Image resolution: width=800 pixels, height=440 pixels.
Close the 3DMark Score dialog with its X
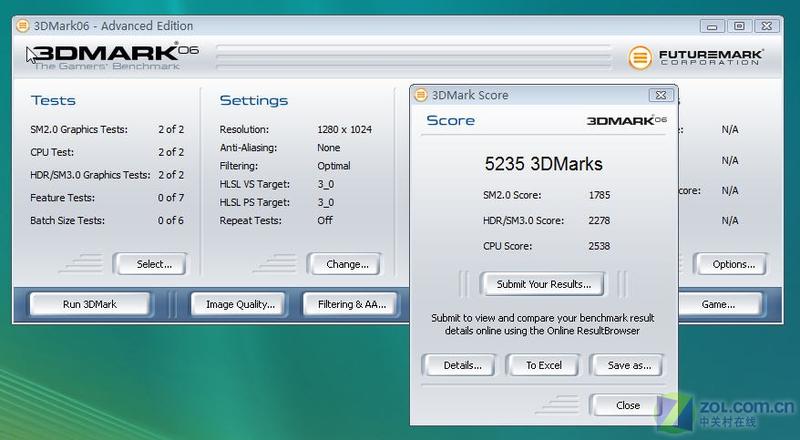pos(661,95)
